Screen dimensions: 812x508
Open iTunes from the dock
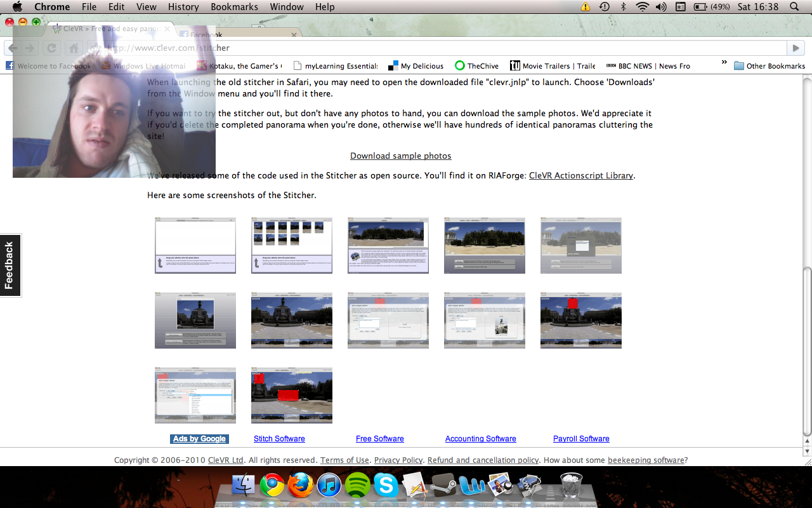(x=329, y=486)
